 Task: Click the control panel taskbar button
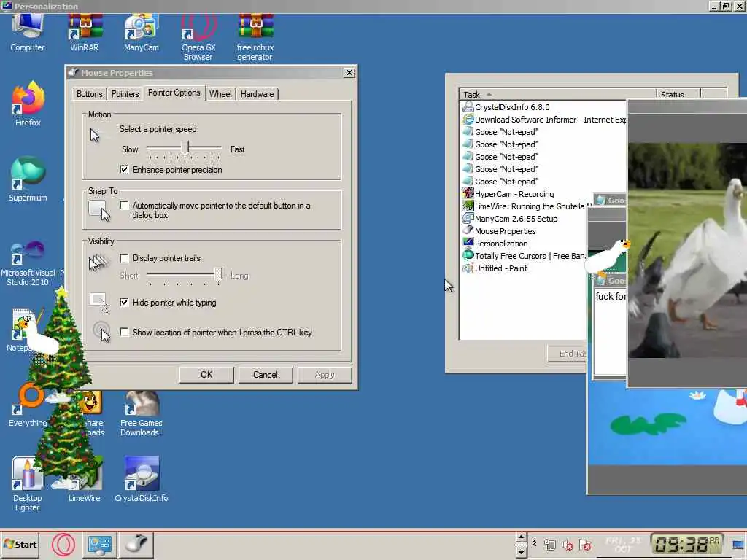[x=100, y=545]
